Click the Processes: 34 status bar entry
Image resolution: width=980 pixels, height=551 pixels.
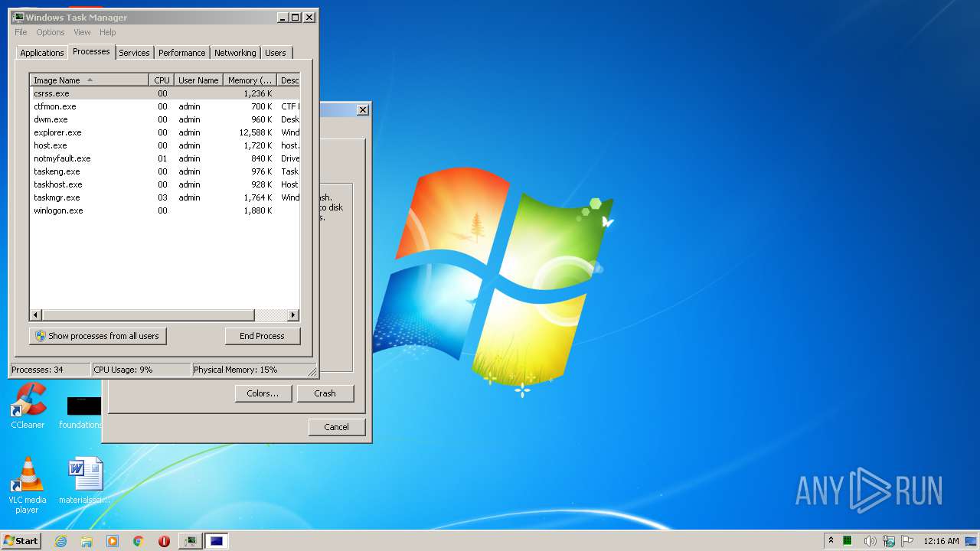pos(50,370)
